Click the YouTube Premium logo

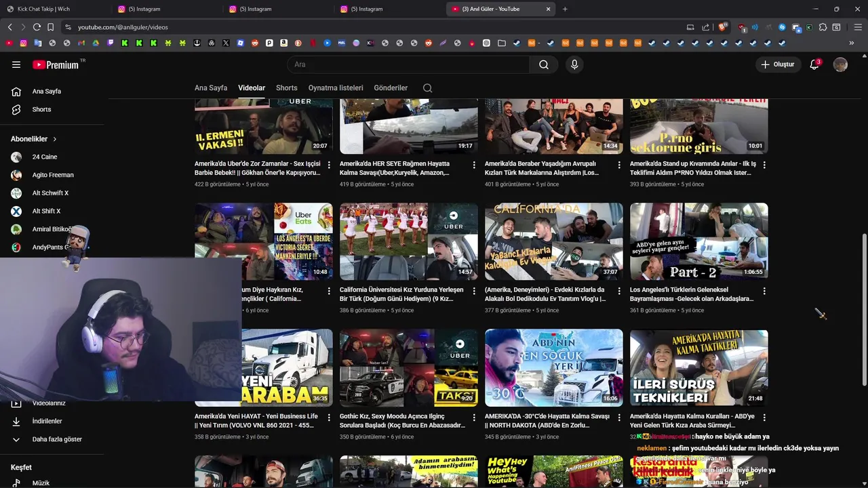pos(54,64)
